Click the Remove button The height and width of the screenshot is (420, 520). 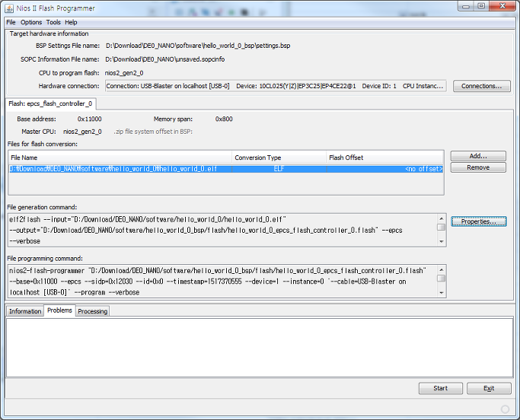[478, 167]
